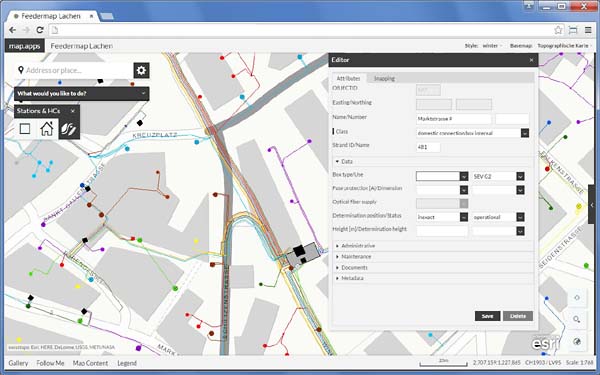Open the Class dropdown
This screenshot has height=375, width=600.
click(525, 133)
